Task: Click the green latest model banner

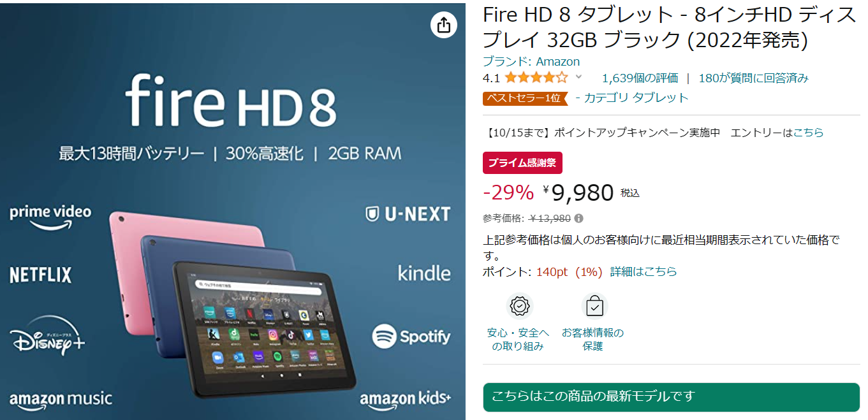Action: (x=672, y=396)
